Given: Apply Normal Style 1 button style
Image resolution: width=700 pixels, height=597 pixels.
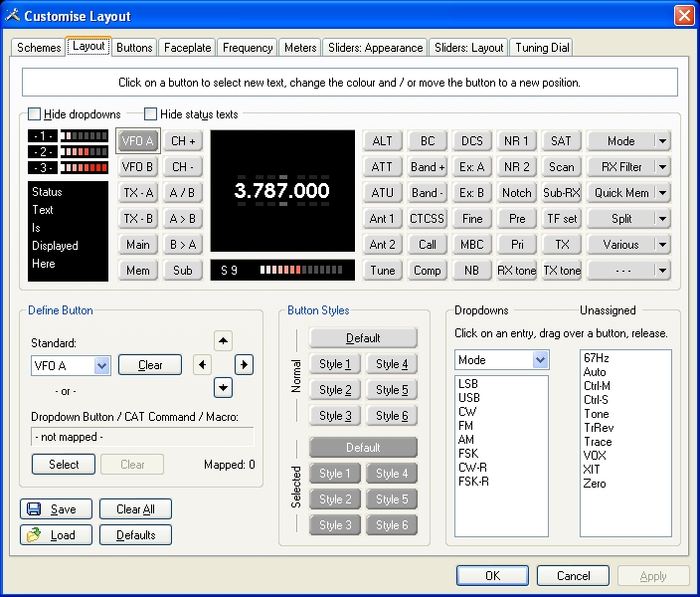Looking at the screenshot, I should point(335,364).
